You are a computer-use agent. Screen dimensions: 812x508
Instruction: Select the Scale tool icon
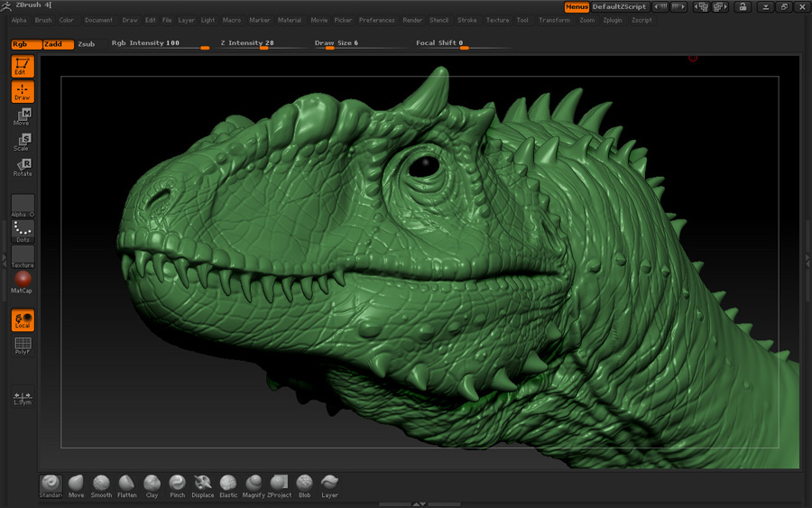(x=23, y=142)
